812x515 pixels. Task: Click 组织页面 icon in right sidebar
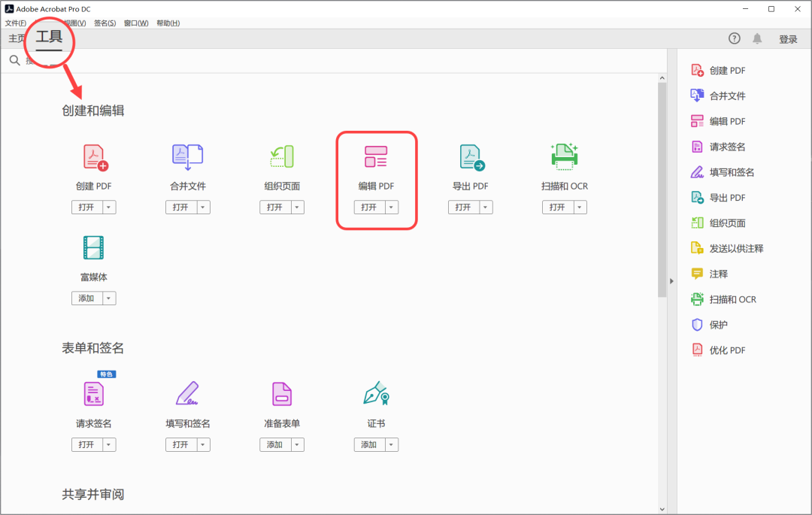tap(698, 223)
